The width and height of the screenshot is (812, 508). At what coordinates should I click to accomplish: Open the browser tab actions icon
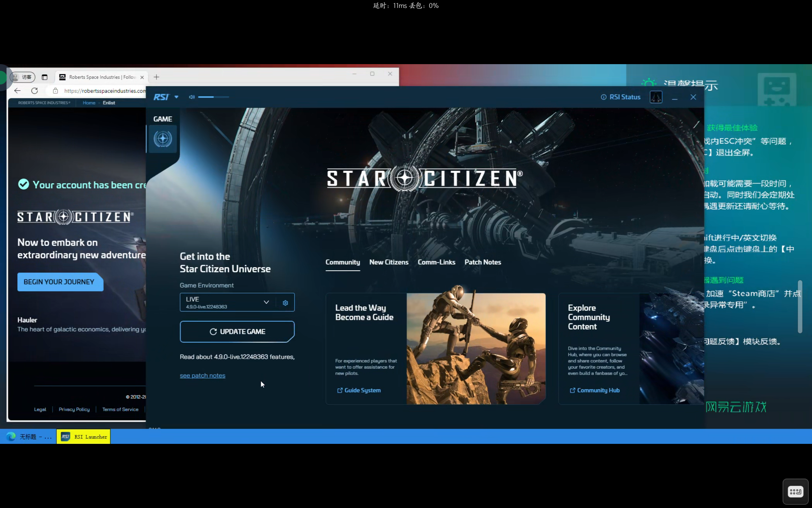click(45, 77)
